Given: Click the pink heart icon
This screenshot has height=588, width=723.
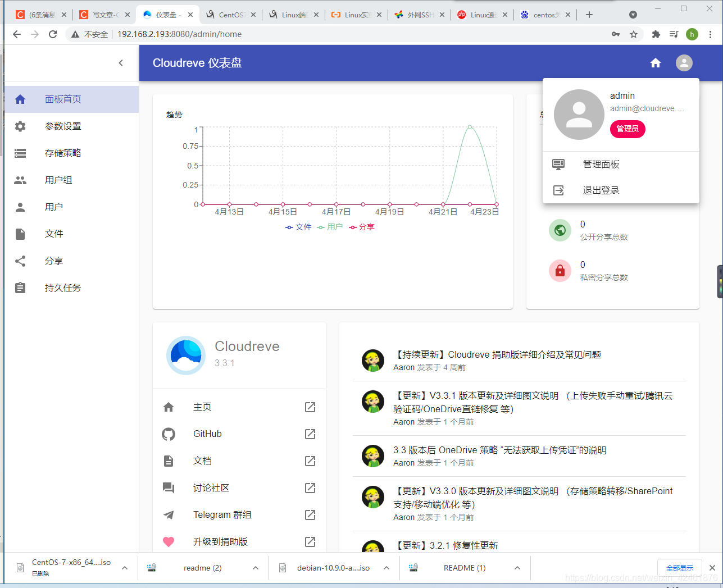Looking at the screenshot, I should pos(169,542).
